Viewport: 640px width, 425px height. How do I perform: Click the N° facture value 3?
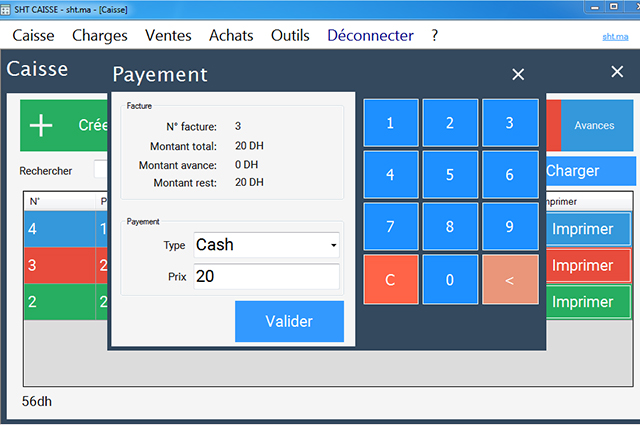[x=238, y=126]
